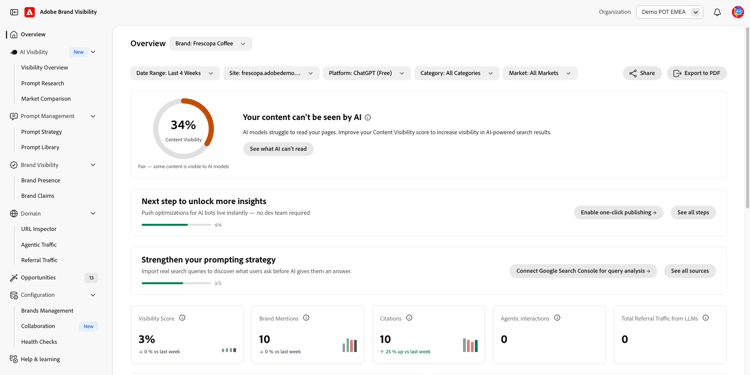The image size is (750, 375).
Task: Click the AI Visibility icon
Action: tap(14, 52)
